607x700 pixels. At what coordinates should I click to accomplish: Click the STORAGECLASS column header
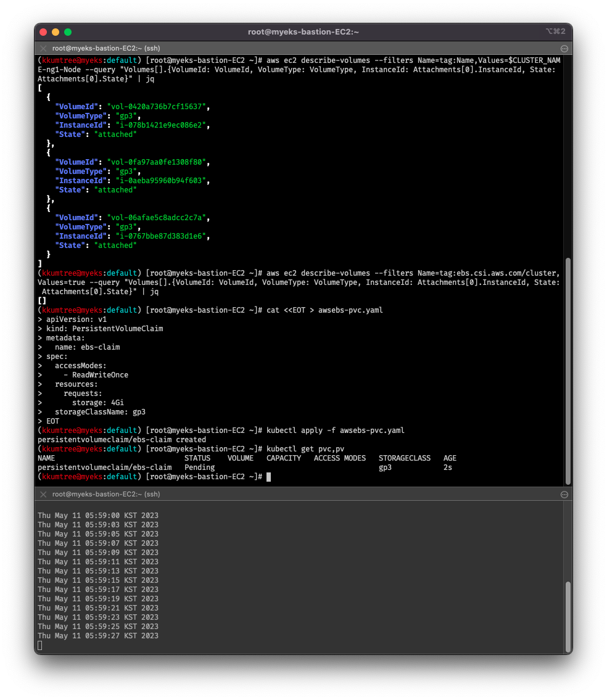(405, 458)
